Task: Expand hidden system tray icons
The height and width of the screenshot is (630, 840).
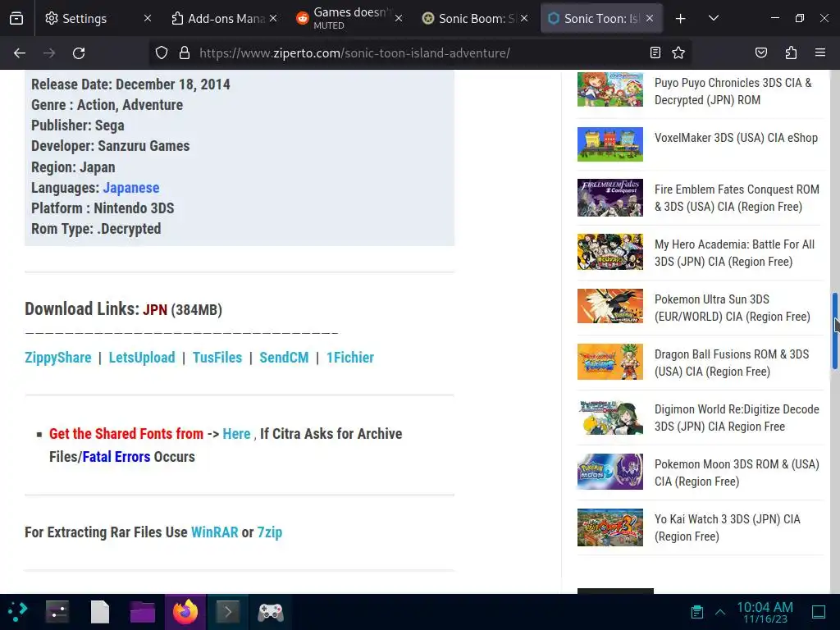Action: (720, 612)
